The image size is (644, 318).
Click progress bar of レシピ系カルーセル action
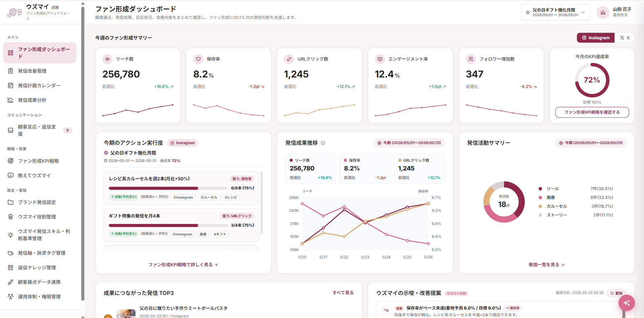168,188
